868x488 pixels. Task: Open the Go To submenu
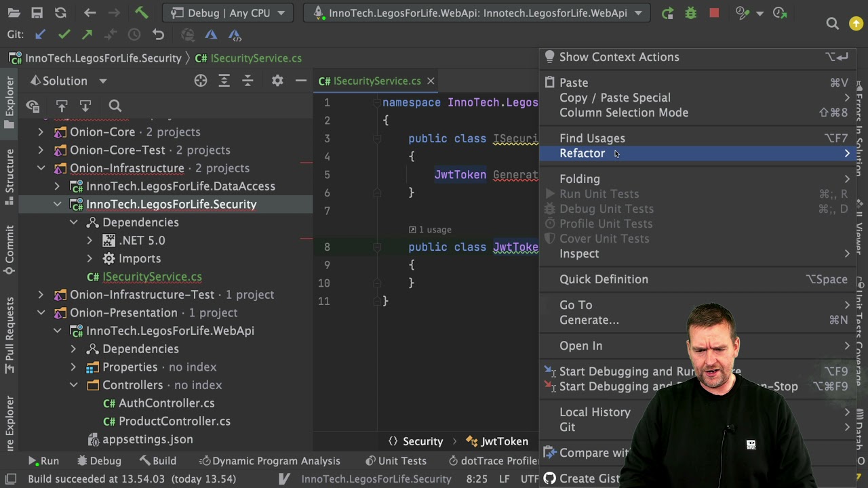coord(698,305)
